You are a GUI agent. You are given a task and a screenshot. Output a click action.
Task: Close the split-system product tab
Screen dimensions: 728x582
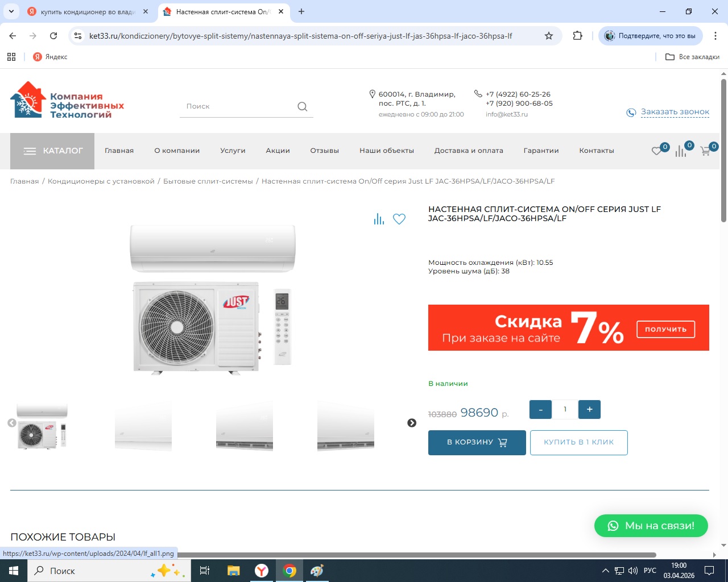point(281,11)
